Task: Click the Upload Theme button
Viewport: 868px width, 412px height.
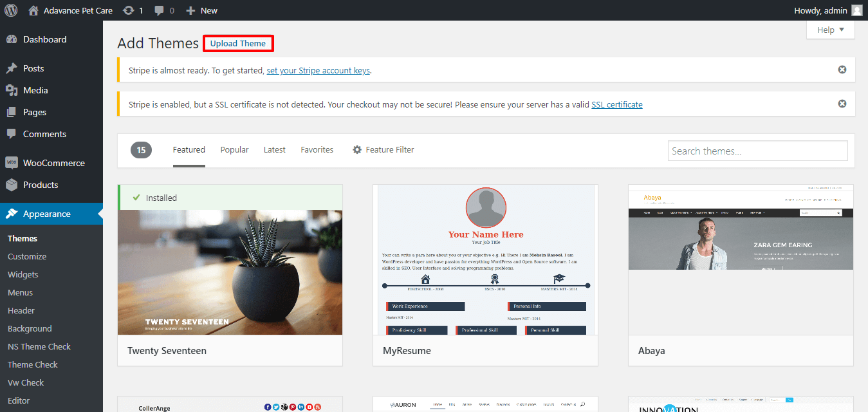Action: (x=238, y=44)
